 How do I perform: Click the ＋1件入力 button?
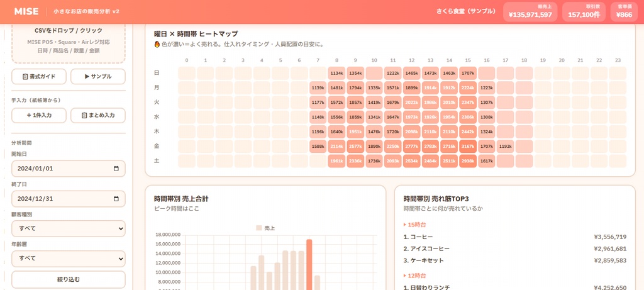coord(39,115)
